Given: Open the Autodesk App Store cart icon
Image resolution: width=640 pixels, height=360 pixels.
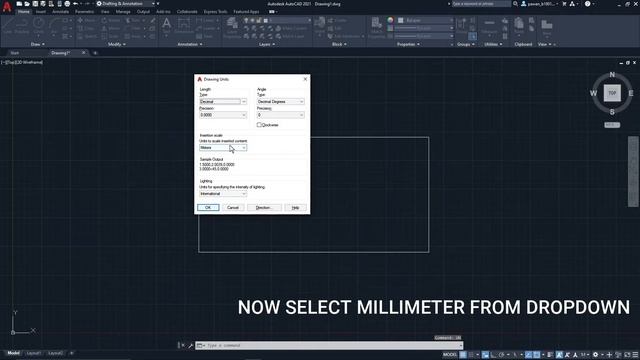Looking at the screenshot, I should tap(564, 4).
